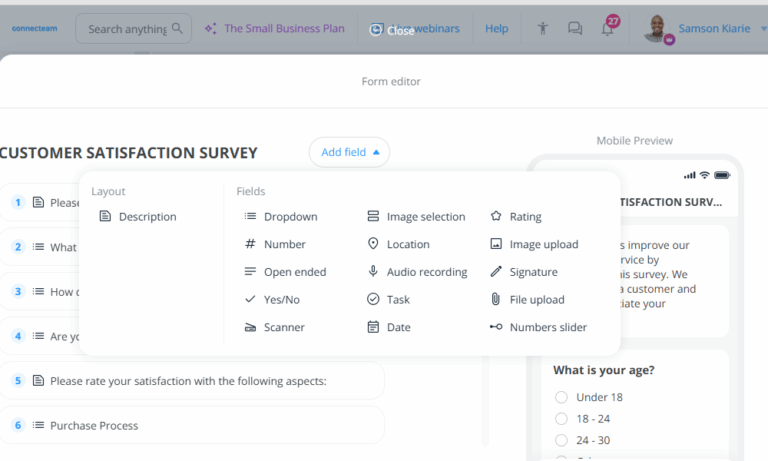Click the Help link
The width and height of the screenshot is (768, 461).
tap(497, 28)
